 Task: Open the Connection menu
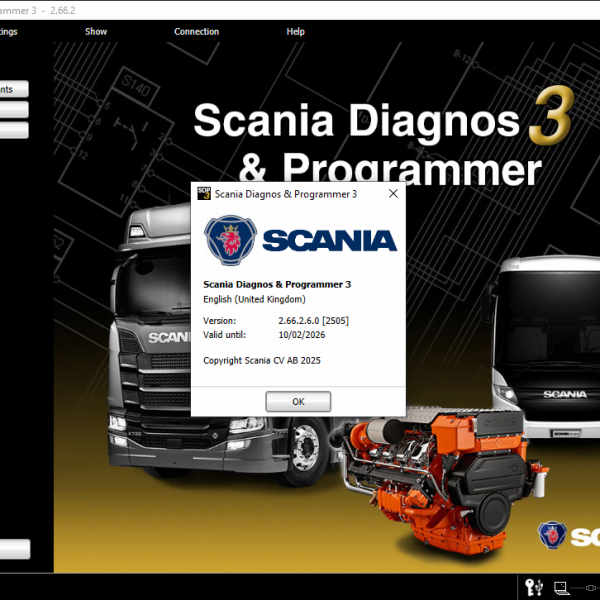click(x=196, y=32)
